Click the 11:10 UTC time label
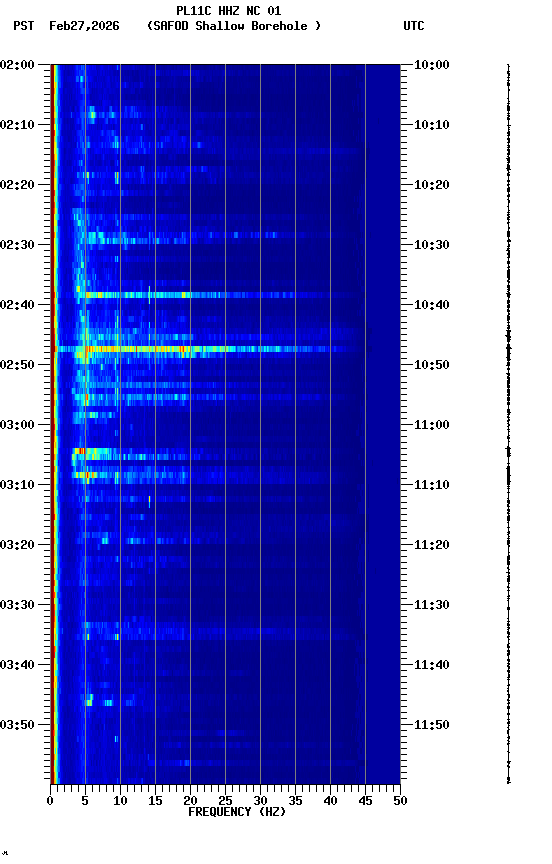This screenshot has height=864, width=552. (x=432, y=485)
